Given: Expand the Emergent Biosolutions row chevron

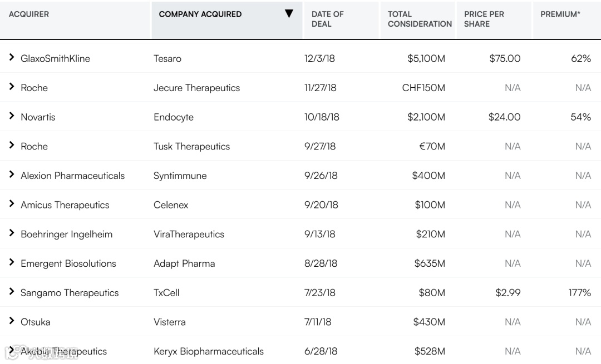Looking at the screenshot, I should point(11,263).
